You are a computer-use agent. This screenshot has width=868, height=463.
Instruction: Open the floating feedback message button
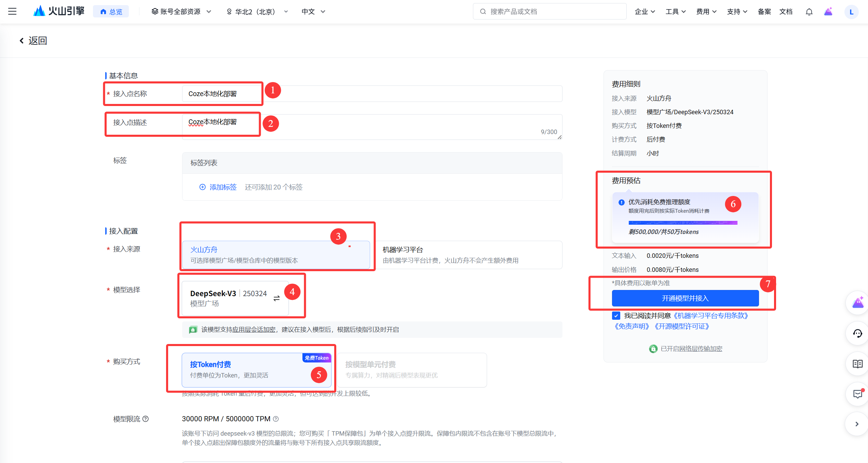tap(857, 394)
